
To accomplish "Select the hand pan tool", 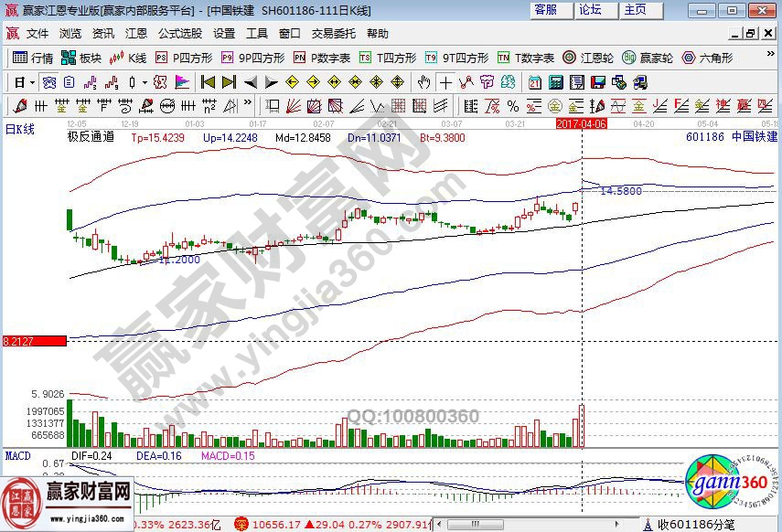I will [x=423, y=81].
